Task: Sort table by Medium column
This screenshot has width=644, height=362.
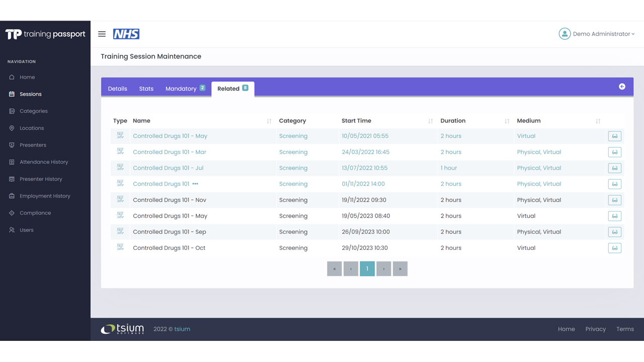Action: tap(598, 121)
